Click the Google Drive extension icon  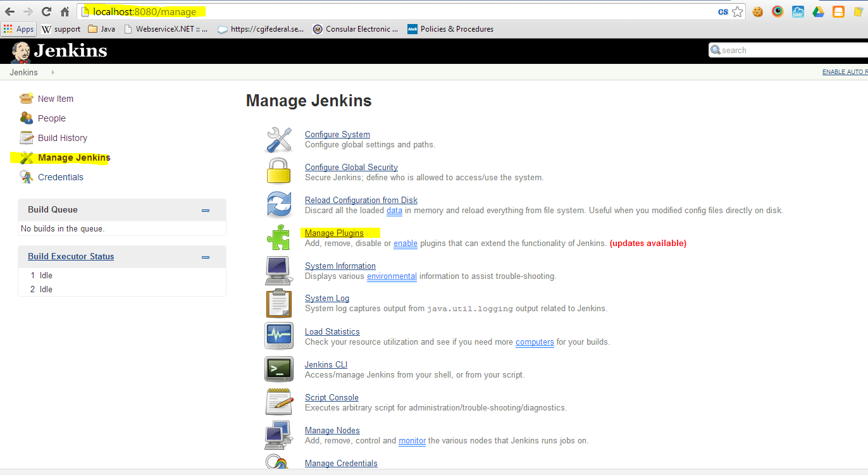(x=818, y=11)
